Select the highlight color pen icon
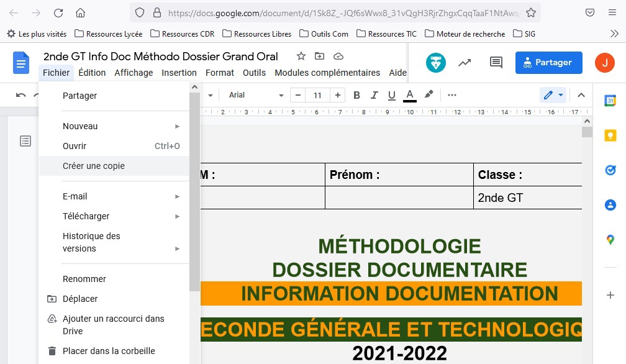626x364 pixels. point(429,95)
